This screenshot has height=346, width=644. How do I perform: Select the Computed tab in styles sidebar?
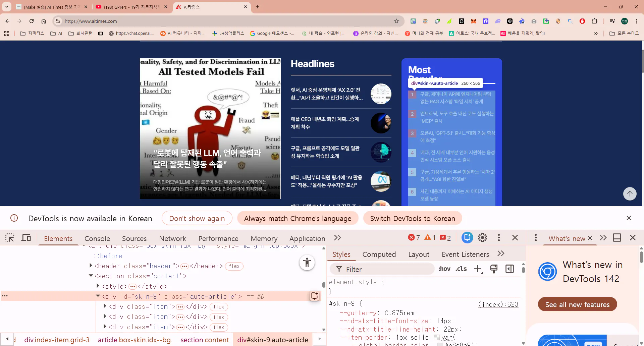(379, 254)
